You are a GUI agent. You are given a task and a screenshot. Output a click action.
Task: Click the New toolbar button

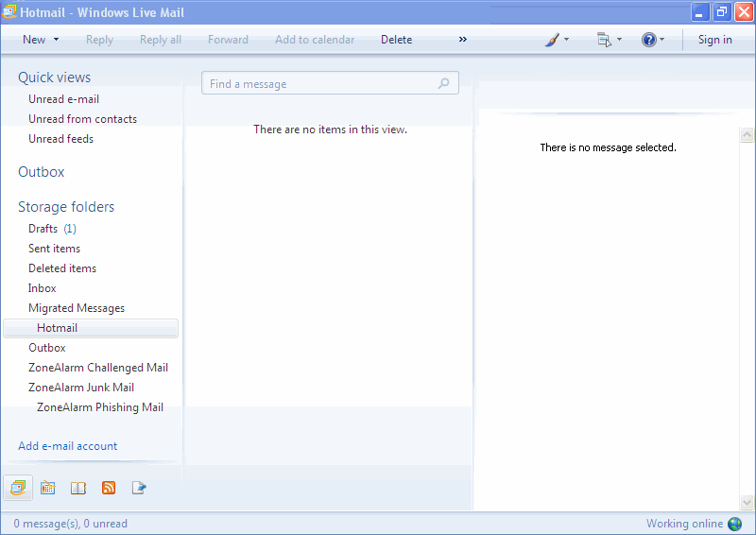[34, 40]
